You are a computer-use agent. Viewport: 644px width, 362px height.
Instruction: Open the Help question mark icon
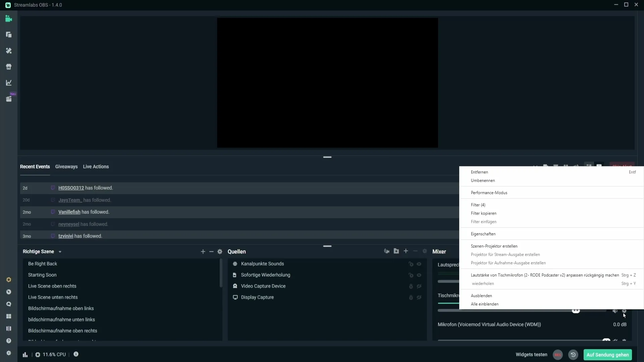tap(9, 341)
